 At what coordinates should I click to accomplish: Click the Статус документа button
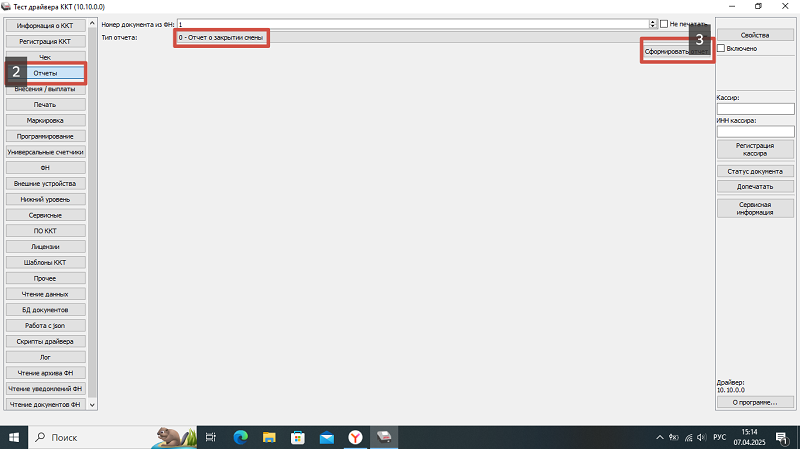(x=755, y=171)
